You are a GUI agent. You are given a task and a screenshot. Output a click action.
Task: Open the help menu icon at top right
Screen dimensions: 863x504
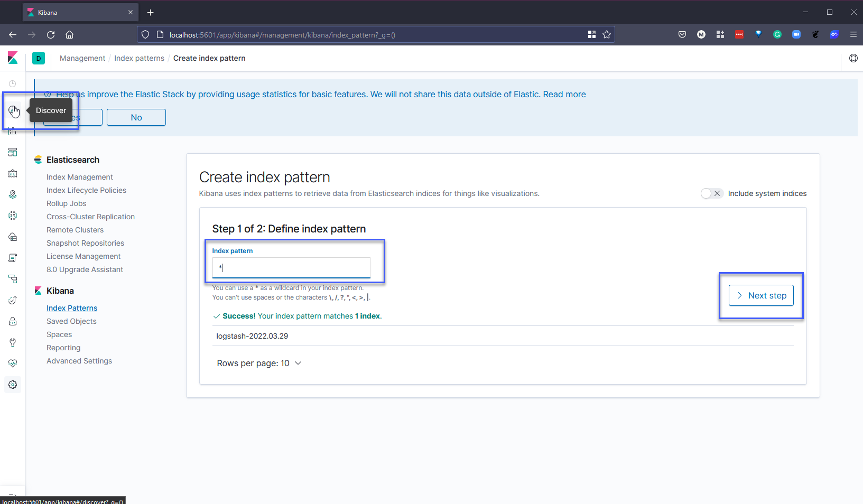[853, 58]
